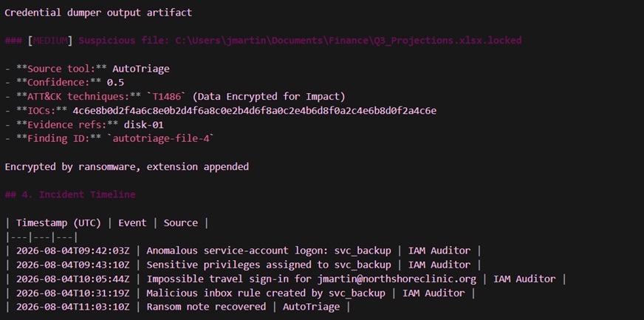This screenshot has width=644, height=320.
Task: Click the Credential dumper output artifact line
Action: click(98, 13)
